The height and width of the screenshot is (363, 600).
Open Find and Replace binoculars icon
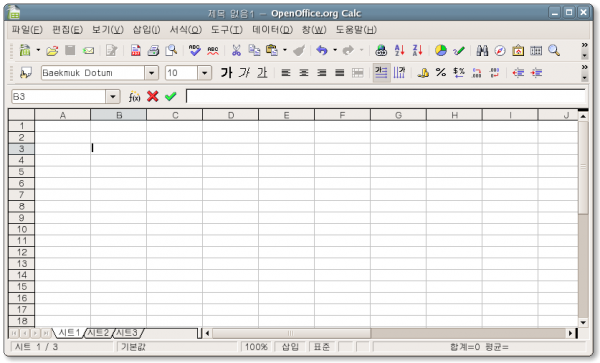[482, 50]
